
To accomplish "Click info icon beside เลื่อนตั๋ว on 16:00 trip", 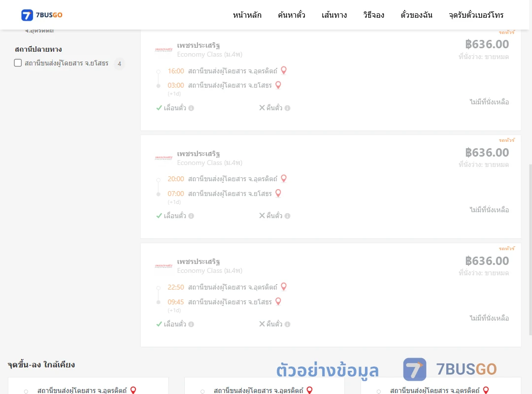I will coord(191,108).
